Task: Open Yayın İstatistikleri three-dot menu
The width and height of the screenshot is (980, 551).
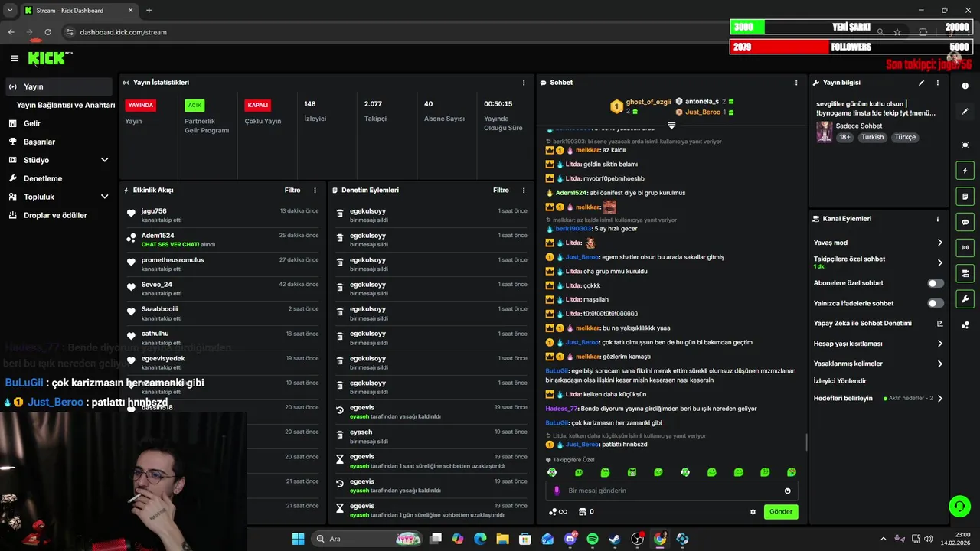Action: click(x=524, y=83)
